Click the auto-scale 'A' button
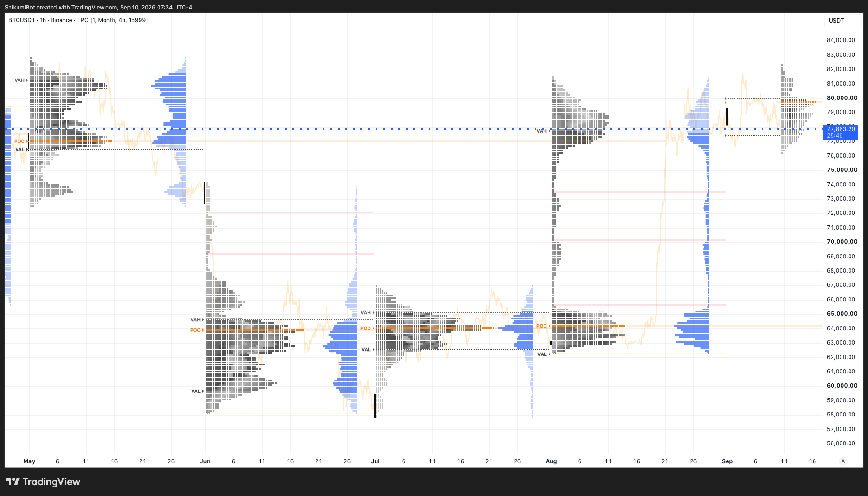The width and height of the screenshot is (868, 496). (x=842, y=461)
